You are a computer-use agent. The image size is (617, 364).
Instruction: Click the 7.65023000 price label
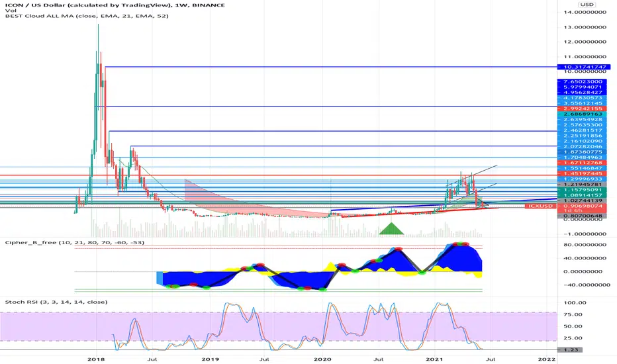582,81
